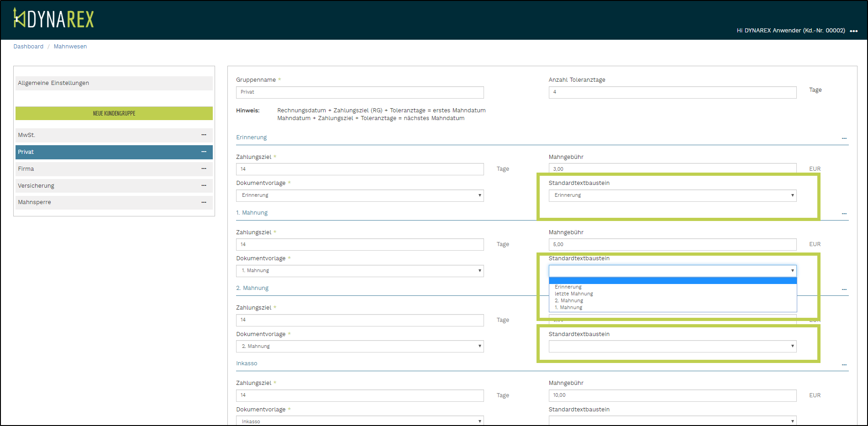Open the Erinnerung section options dots
868x426 pixels.
(844, 138)
